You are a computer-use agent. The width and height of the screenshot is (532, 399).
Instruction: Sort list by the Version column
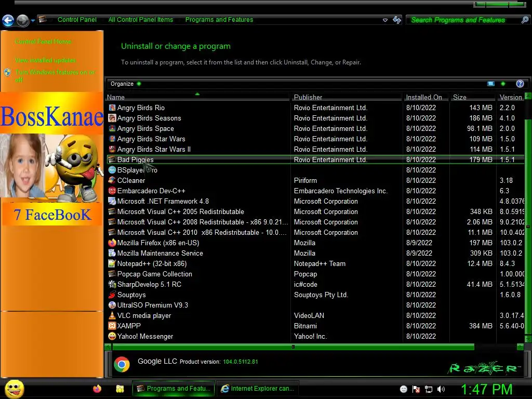pyautogui.click(x=511, y=97)
